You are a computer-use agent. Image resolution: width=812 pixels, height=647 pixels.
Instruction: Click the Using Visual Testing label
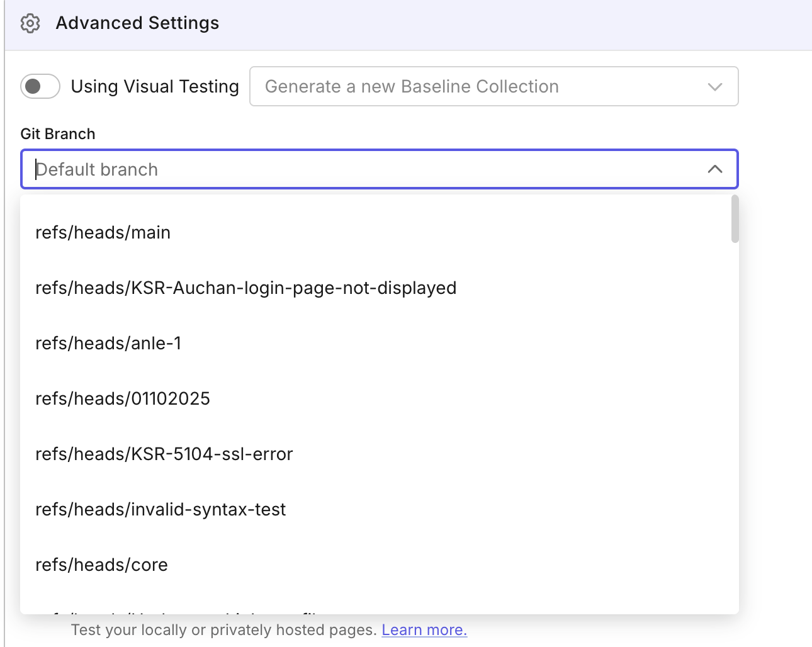click(x=155, y=86)
